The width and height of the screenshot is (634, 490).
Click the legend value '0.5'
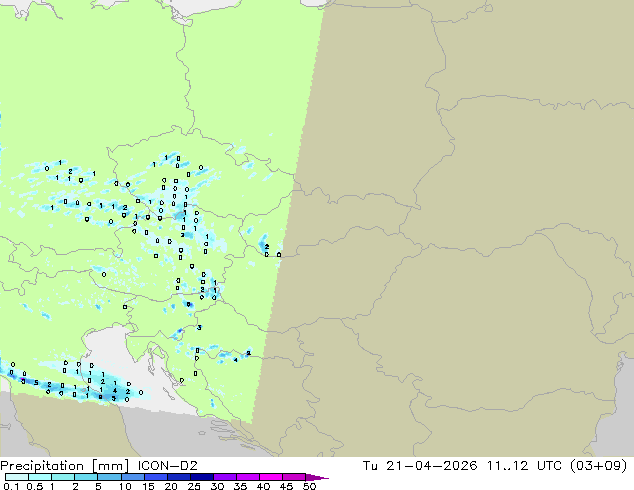(x=35, y=486)
